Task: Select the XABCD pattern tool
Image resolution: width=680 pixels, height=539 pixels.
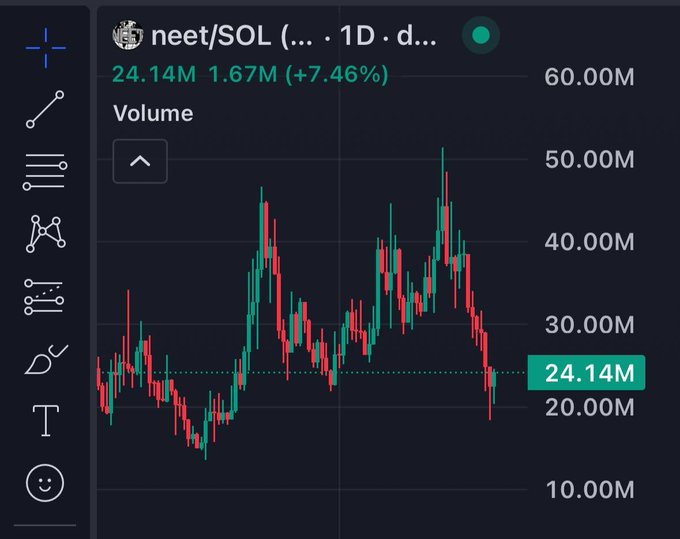Action: [x=46, y=234]
